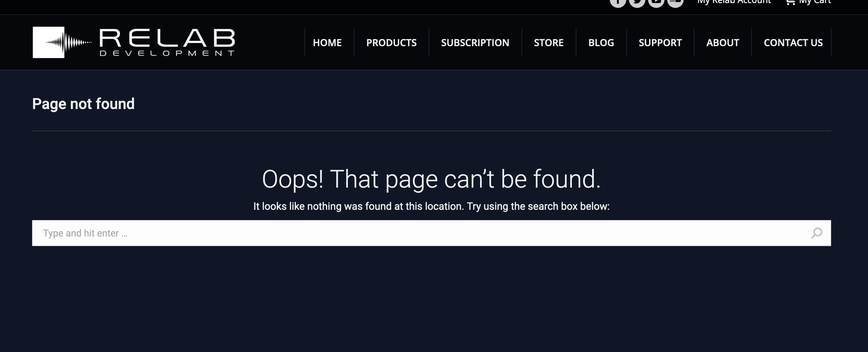
Task: Select the Subscription menu item
Action: pyautogui.click(x=475, y=43)
